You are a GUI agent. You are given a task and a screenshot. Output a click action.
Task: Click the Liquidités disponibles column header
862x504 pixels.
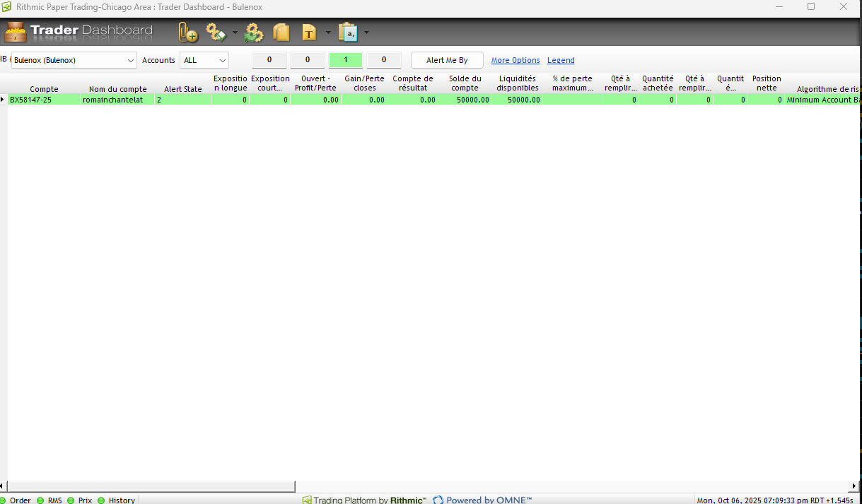[x=518, y=83]
